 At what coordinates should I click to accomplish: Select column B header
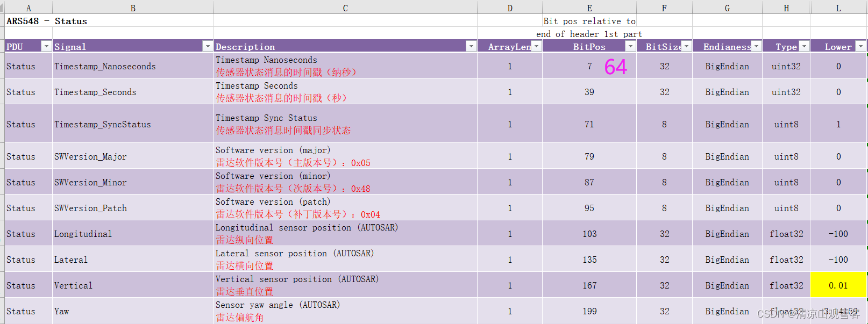pyautogui.click(x=133, y=8)
